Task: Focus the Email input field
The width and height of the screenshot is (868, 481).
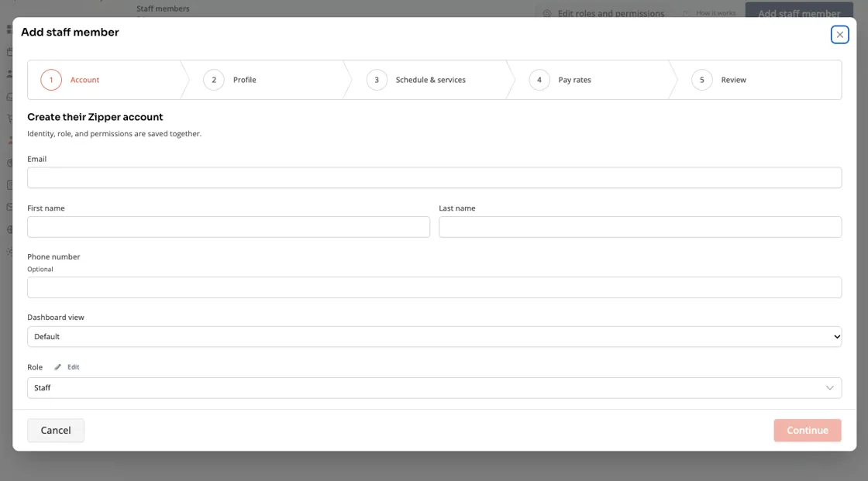Action: click(435, 177)
